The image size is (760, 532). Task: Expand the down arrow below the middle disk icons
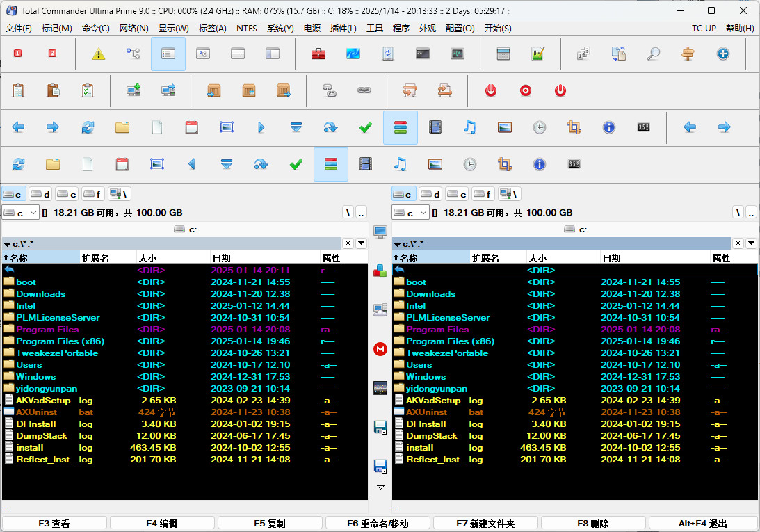[x=380, y=487]
